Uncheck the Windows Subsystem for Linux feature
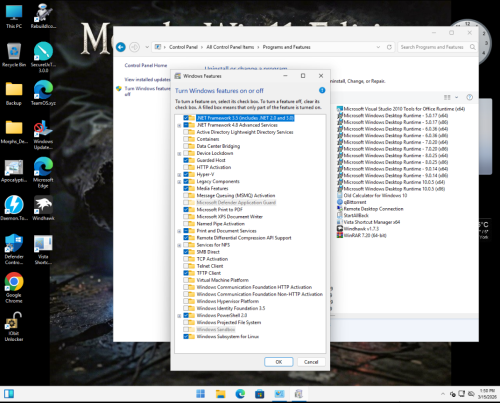Viewport: 500px width, 403px height. tap(186, 336)
